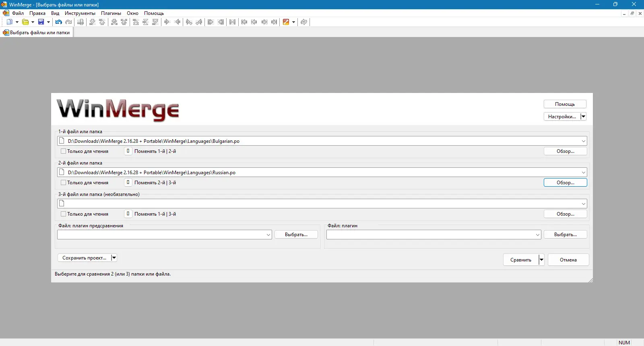Image resolution: width=644 pixels, height=346 pixels.
Task: Open the arrow next to Сравнить button
Action: [x=541, y=260]
